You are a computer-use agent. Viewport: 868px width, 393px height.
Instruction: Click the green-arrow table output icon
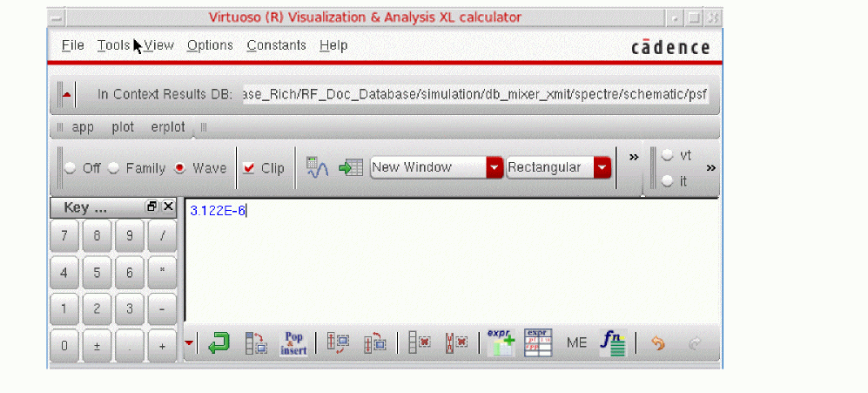(350, 167)
